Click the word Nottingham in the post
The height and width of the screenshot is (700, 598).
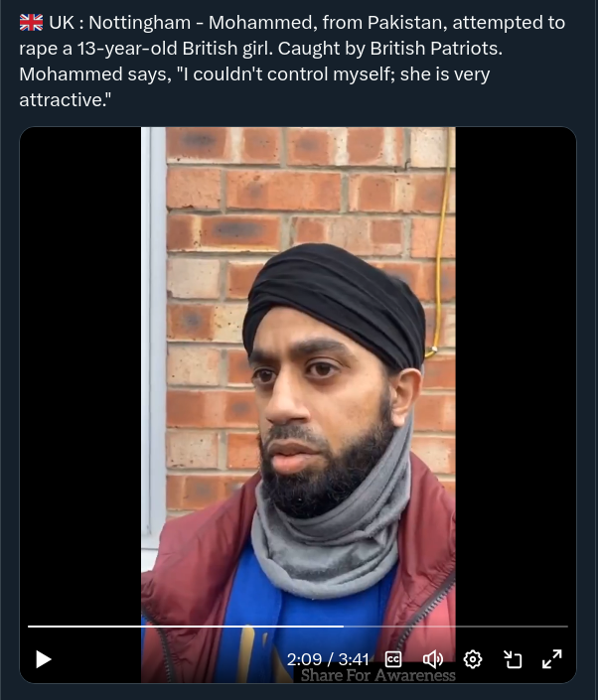pos(140,22)
